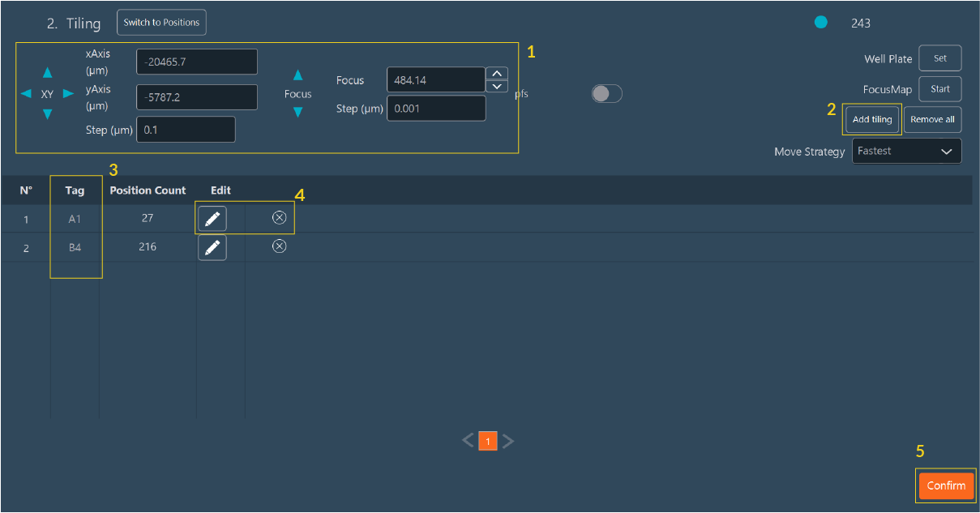Screen dimensions: 980x513
Task: Click the next page arrow in pagination
Action: [508, 440]
